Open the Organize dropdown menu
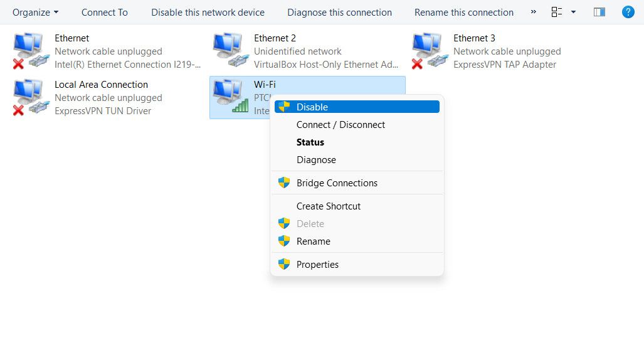This screenshot has height=350, width=644. point(36,12)
